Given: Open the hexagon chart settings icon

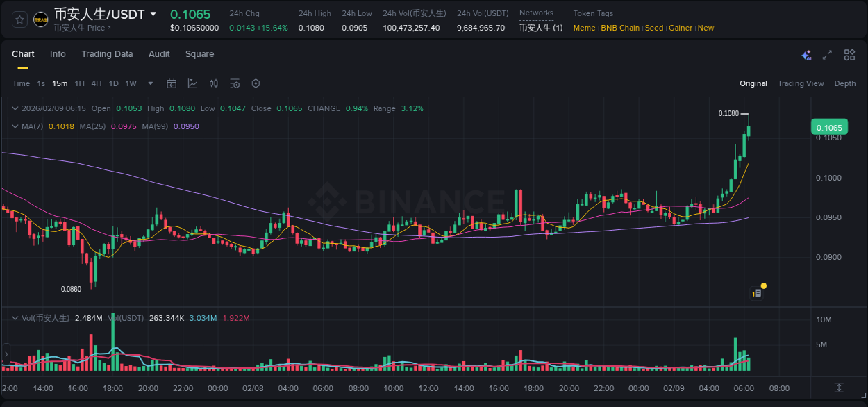Looking at the screenshot, I should (x=256, y=83).
